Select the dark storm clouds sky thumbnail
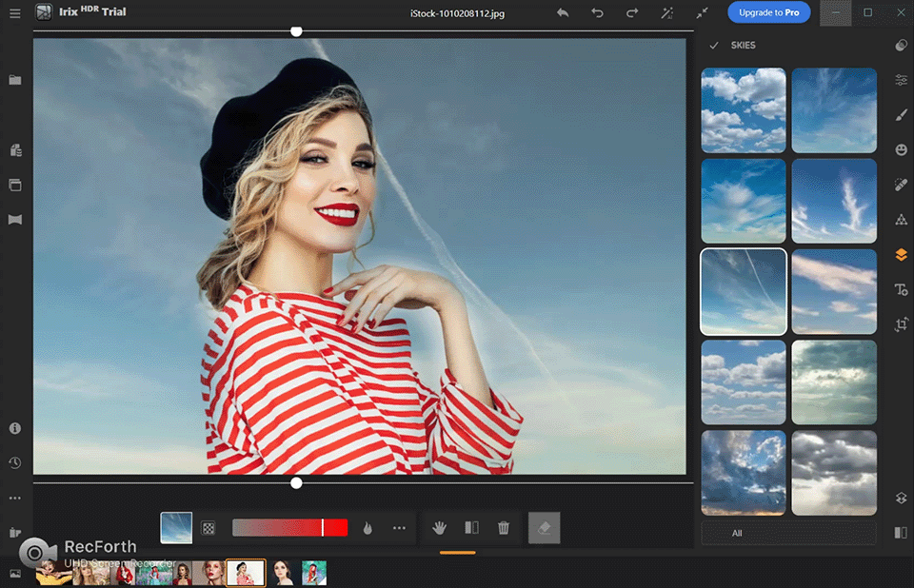The height and width of the screenshot is (588, 914). pos(834,474)
